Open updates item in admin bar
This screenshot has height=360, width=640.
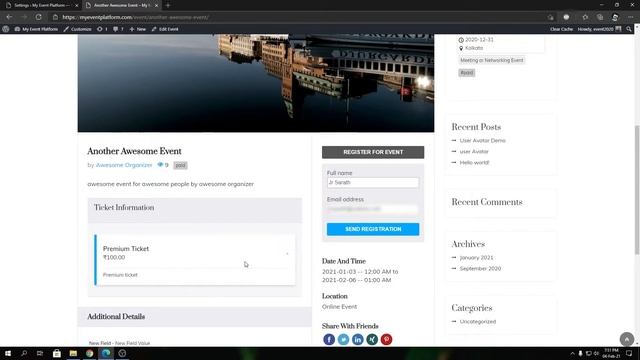click(x=102, y=29)
